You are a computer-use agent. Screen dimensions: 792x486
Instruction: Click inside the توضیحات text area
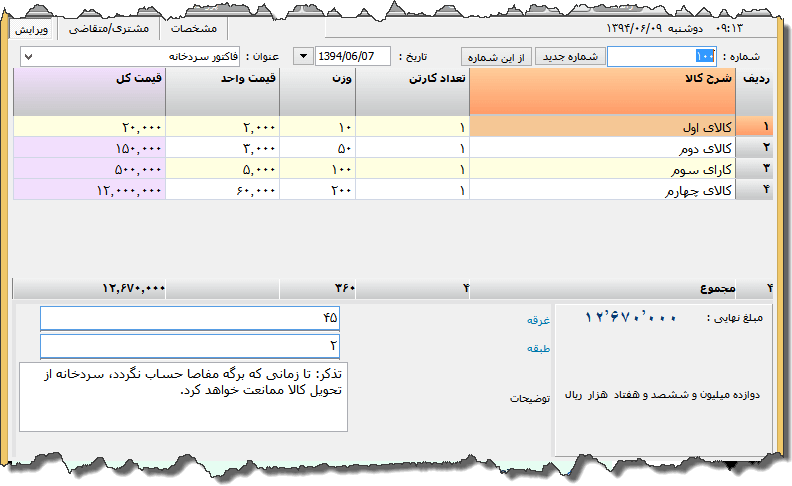[x=183, y=397]
